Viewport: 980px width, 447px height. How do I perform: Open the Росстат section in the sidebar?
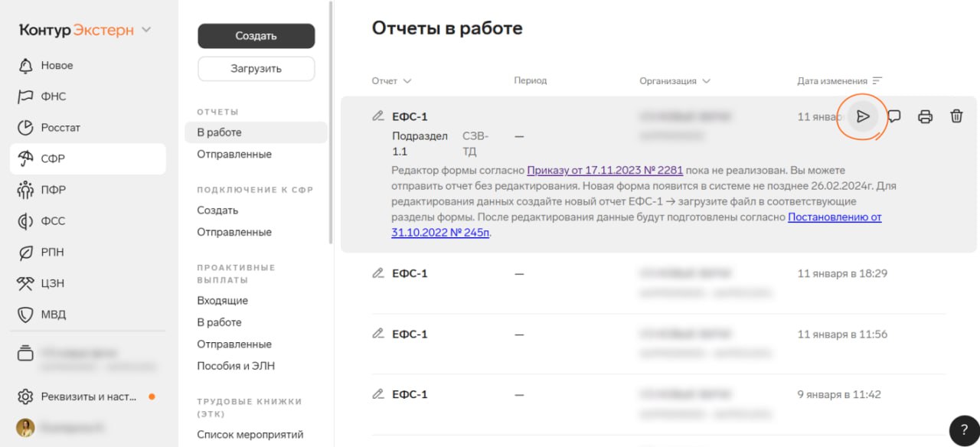click(60, 128)
